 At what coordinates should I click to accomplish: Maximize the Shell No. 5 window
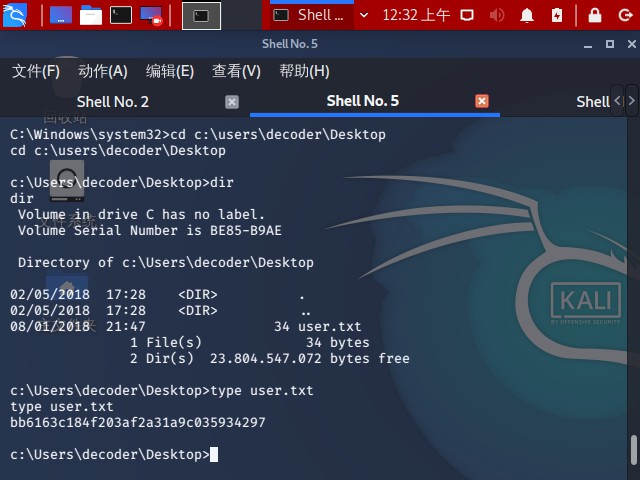(610, 44)
